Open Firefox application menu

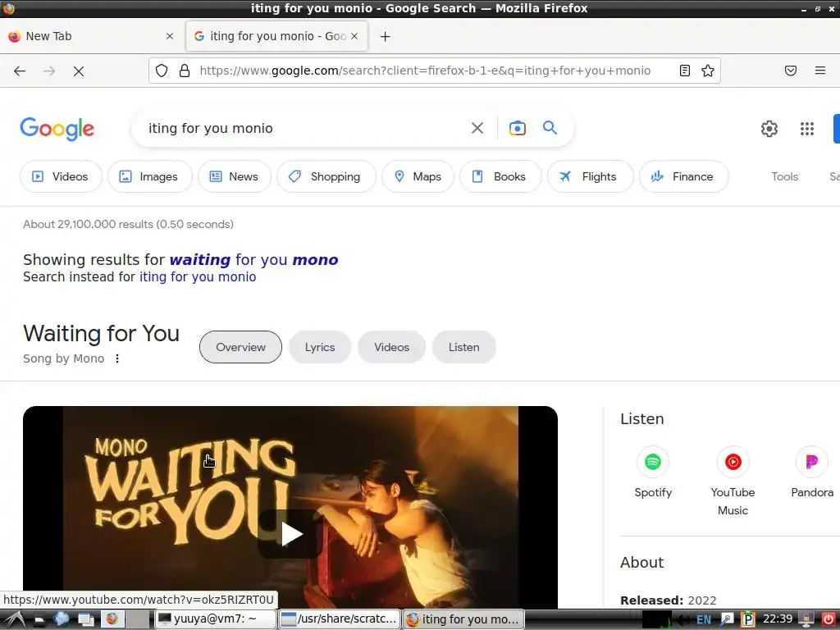tap(820, 71)
